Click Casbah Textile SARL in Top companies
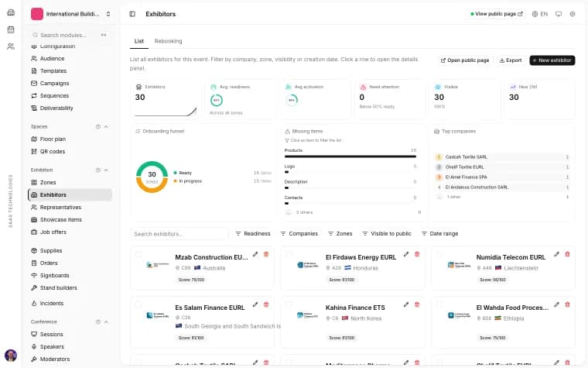Viewport: 588px width, 368px height. tap(502, 157)
